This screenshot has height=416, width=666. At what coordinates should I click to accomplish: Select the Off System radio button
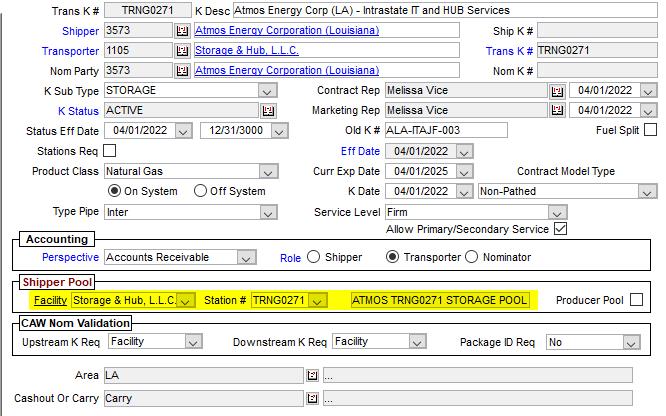tap(201, 191)
